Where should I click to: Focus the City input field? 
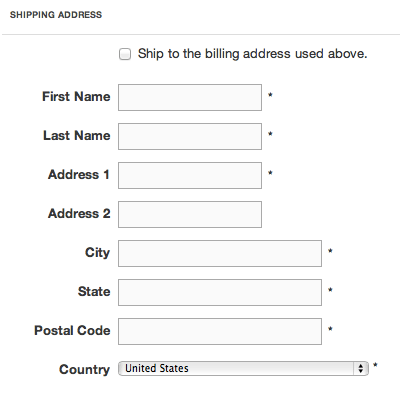[x=220, y=253]
